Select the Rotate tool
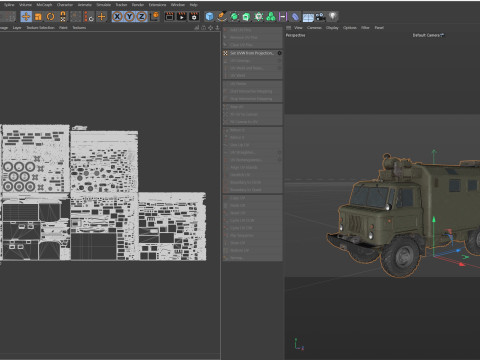This screenshot has height=360, width=480. pos(50,16)
